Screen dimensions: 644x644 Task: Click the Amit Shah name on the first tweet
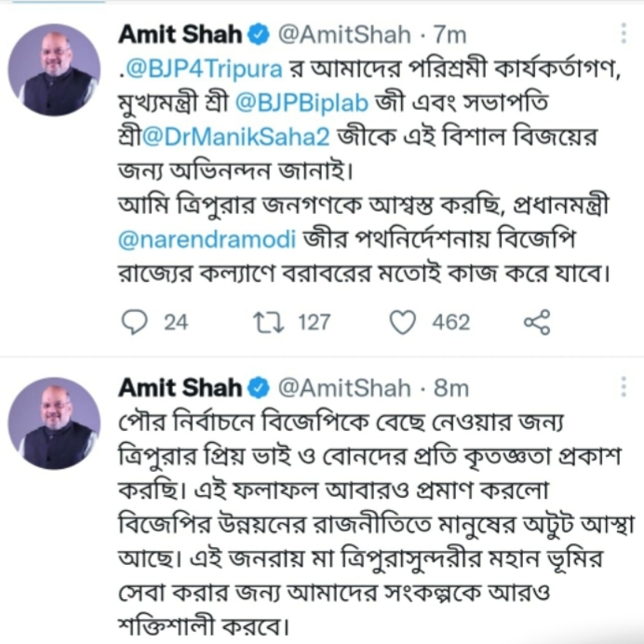pyautogui.click(x=180, y=35)
